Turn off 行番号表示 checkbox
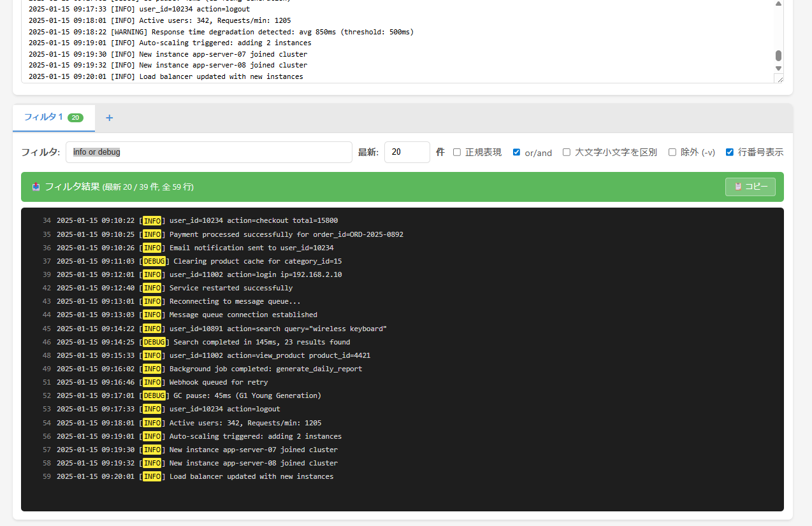The width and height of the screenshot is (812, 526). (730, 152)
